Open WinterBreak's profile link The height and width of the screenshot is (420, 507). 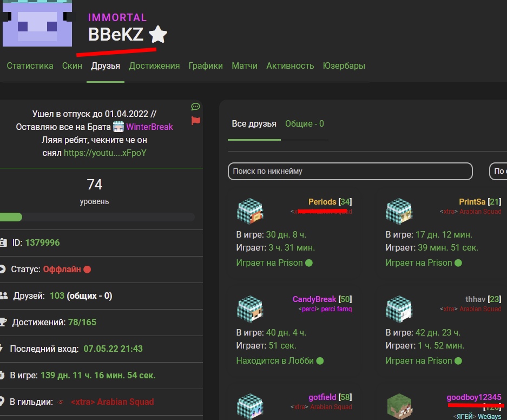[x=149, y=127]
